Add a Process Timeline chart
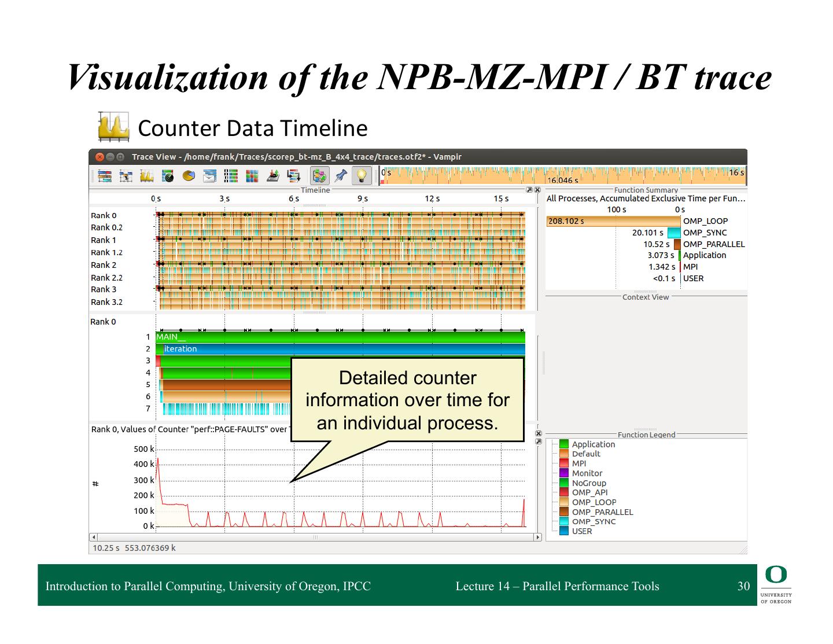Image resolution: width=833 pixels, height=644 pixels. tap(126, 176)
